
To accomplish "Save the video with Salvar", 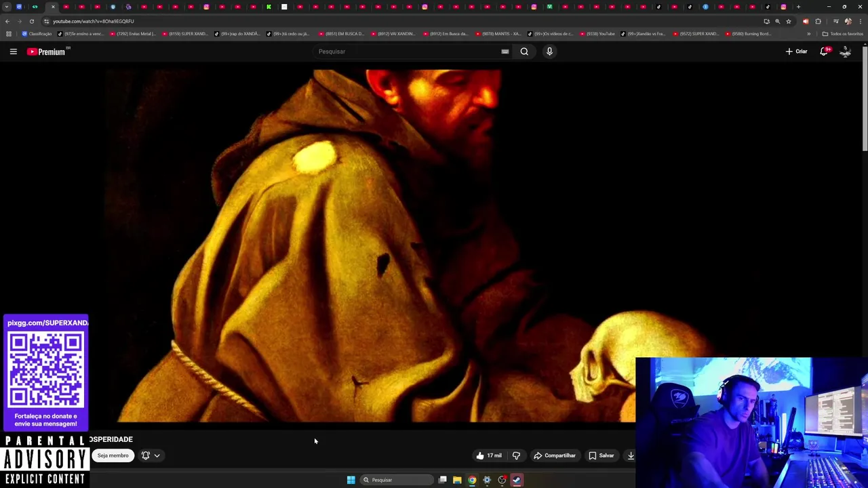I will click(601, 455).
